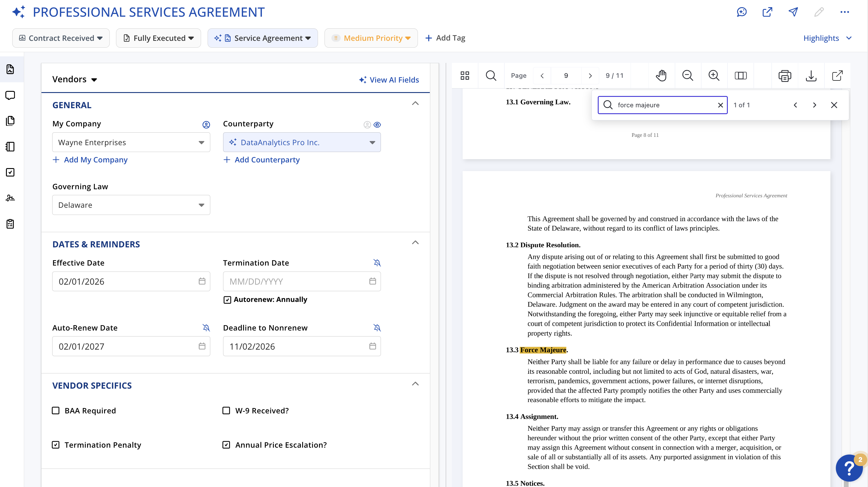Screen dimensions: 868x487
Task: Uncheck Annual Price Escalation? checkbox
Action: (226, 445)
